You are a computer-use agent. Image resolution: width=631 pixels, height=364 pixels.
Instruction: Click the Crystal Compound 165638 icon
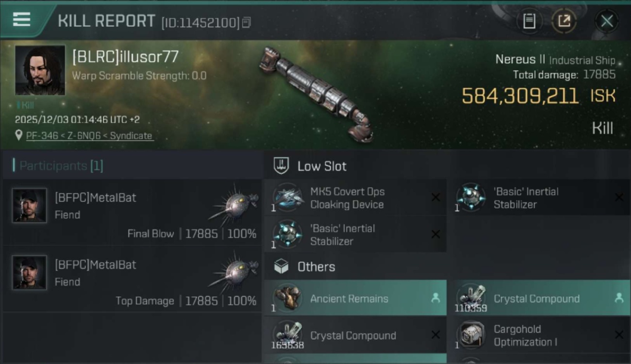pyautogui.click(x=287, y=335)
